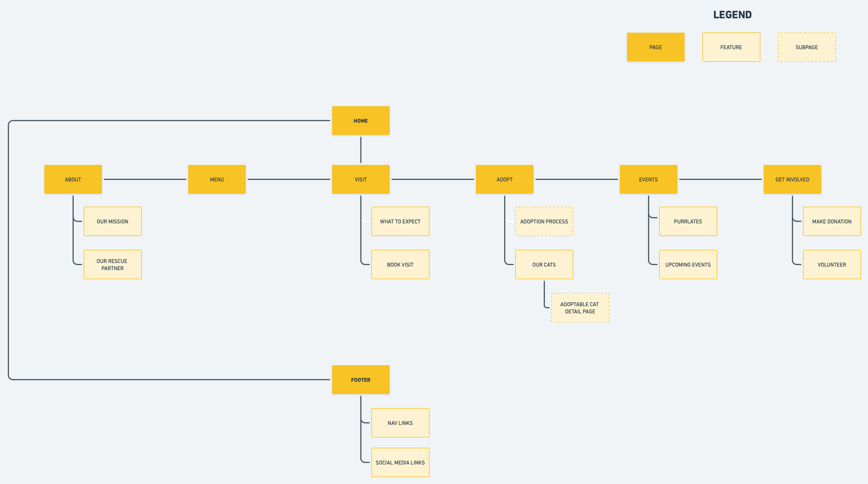Select the MAKE DONATION box
Image resolution: width=868 pixels, height=484 pixels.
click(x=832, y=221)
